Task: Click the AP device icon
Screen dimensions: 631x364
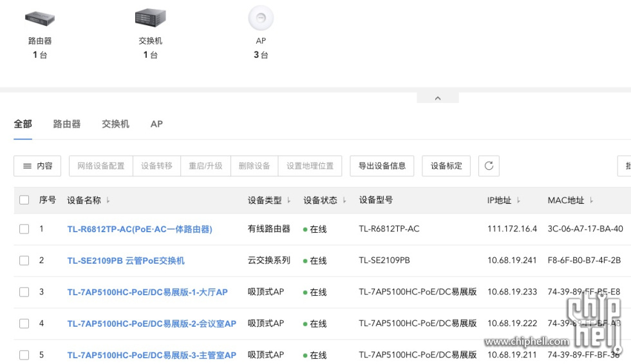Action: (261, 18)
